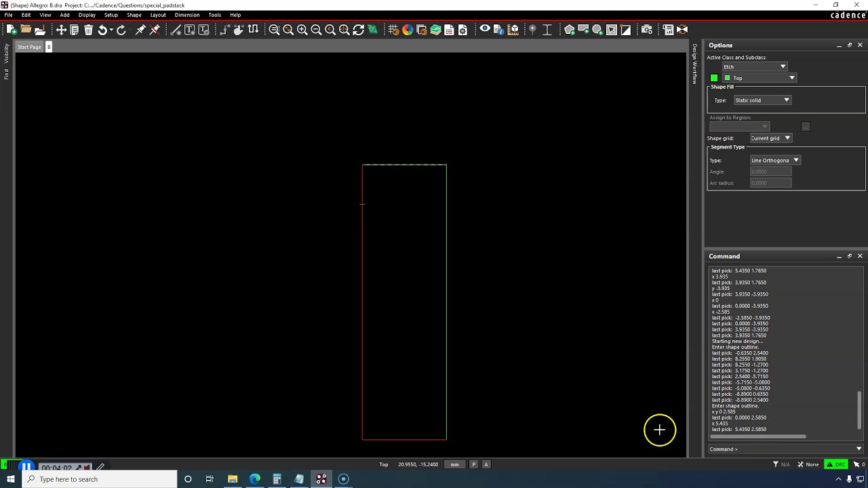The image size is (868, 488).
Task: Select the Add Circle shape tool
Action: pyautogui.click(x=597, y=30)
